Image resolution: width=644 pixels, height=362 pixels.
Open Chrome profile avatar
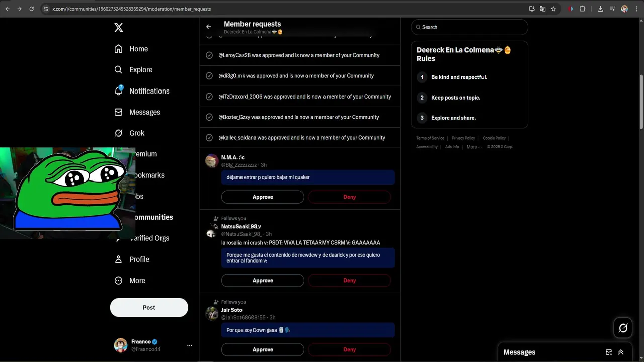tap(624, 9)
